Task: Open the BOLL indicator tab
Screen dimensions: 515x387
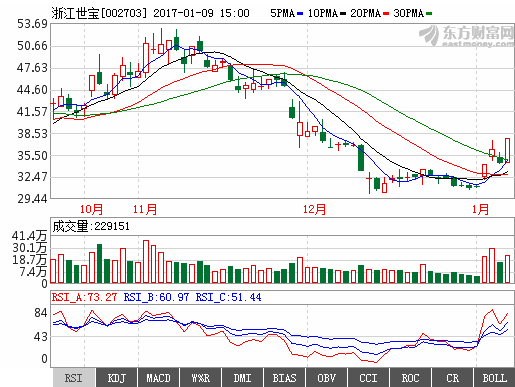Action: pyautogui.click(x=494, y=378)
